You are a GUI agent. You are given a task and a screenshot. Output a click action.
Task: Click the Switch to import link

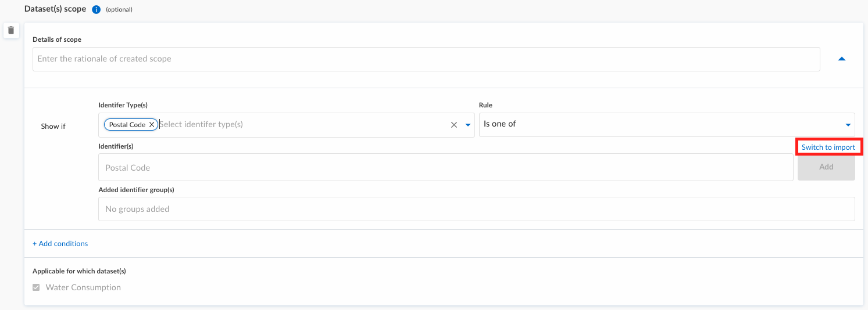828,147
